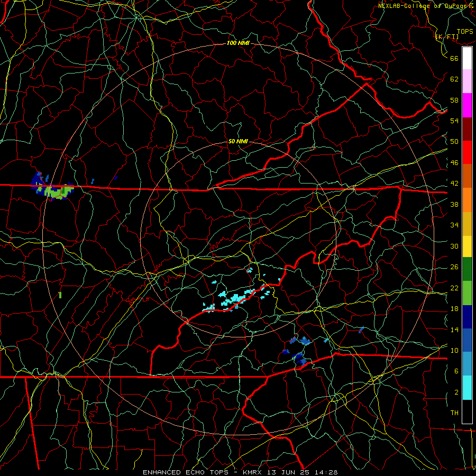Screen dimensions: 476x476
Task: Click the "22" scale label
Action: coord(454,288)
